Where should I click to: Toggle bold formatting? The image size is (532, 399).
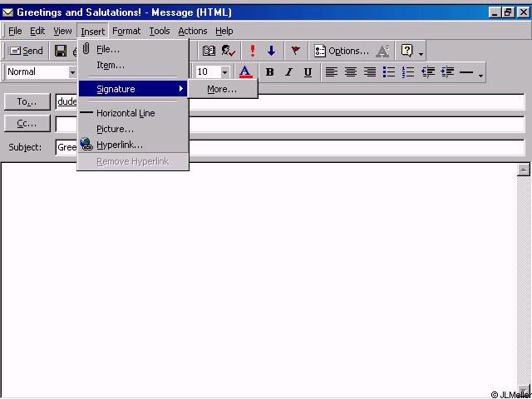pos(269,72)
